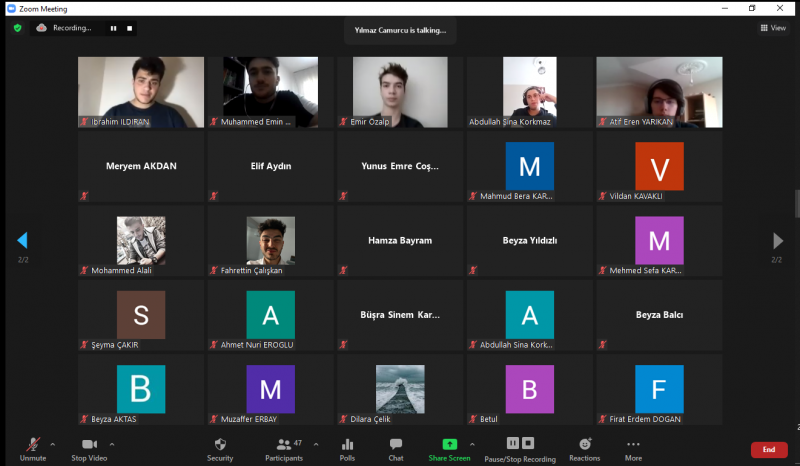Click the green Share Screen icon
800x466 pixels.
point(449,444)
